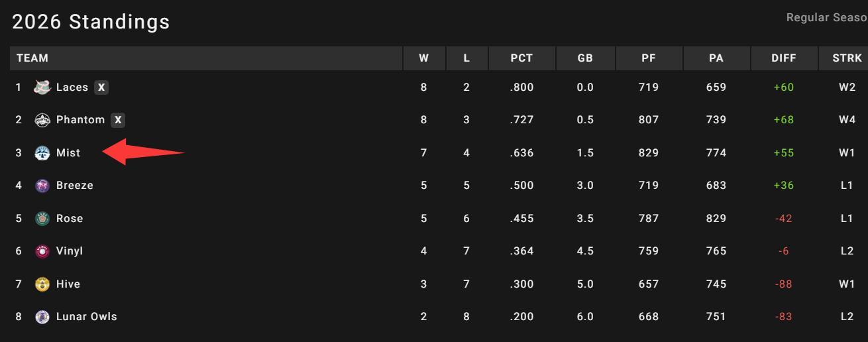Sort by the STRK column header
The image size is (868, 342).
(x=847, y=58)
